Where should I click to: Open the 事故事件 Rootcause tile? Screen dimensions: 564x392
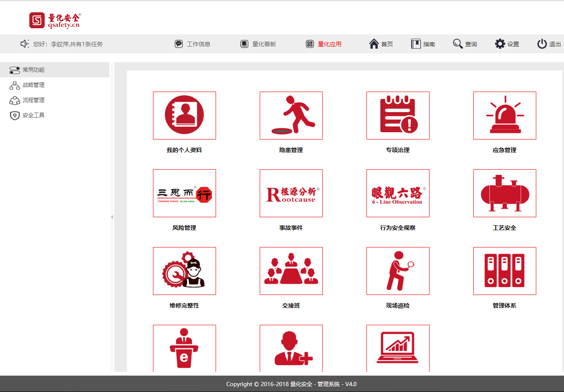[291, 193]
